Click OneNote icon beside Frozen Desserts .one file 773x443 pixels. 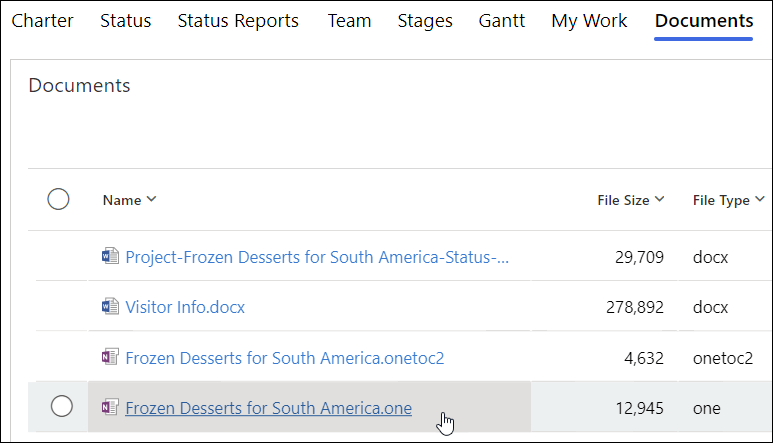click(111, 407)
